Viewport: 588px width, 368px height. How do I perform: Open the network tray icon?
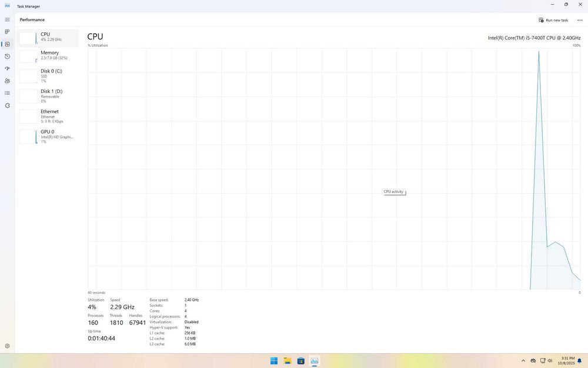[542, 361]
